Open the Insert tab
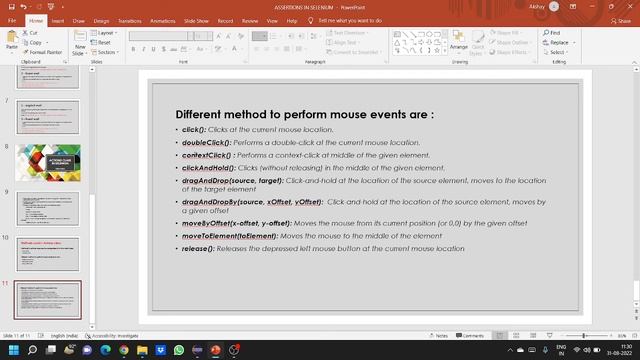Viewport: 640px width, 360px height. pyautogui.click(x=58, y=21)
